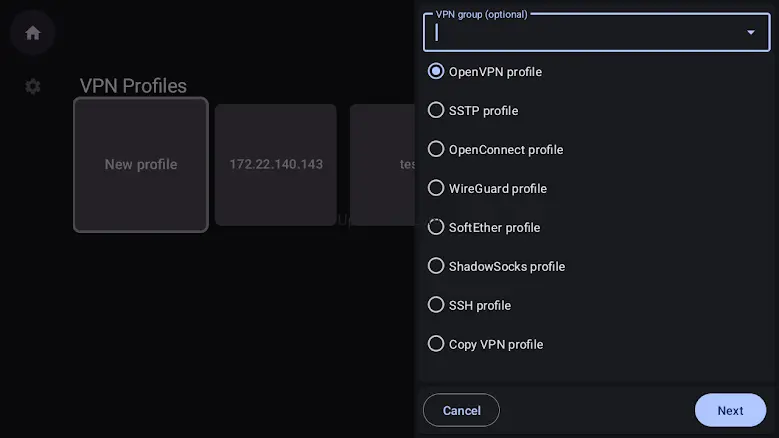The width and height of the screenshot is (779, 438).
Task: Expand the VPN group dropdown arrow
Action: (x=751, y=33)
